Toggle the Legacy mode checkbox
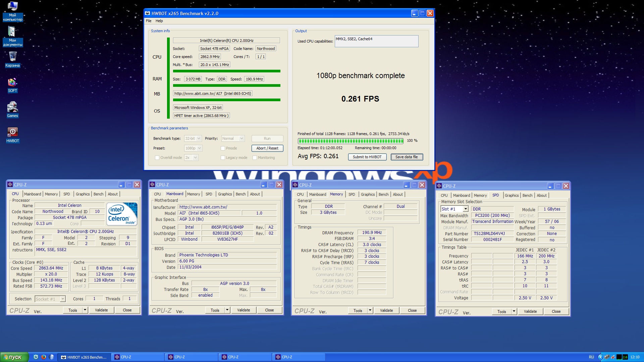644x362 pixels. tap(223, 158)
